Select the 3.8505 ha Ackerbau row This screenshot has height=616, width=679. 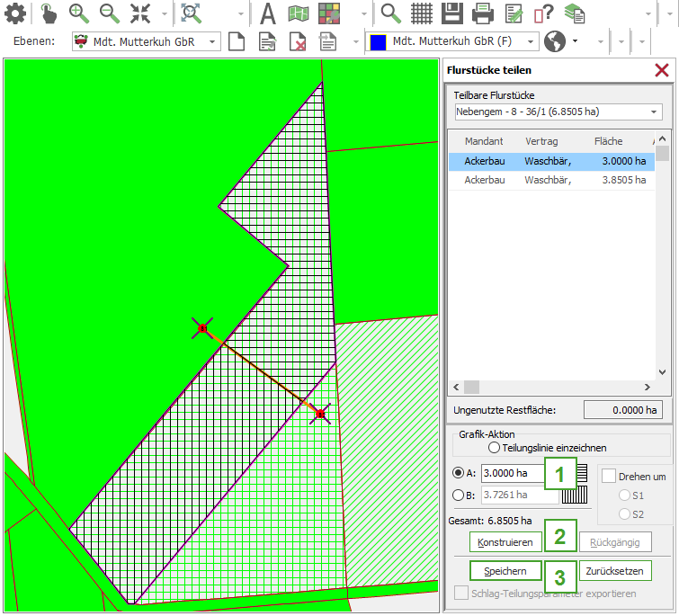coord(554,180)
